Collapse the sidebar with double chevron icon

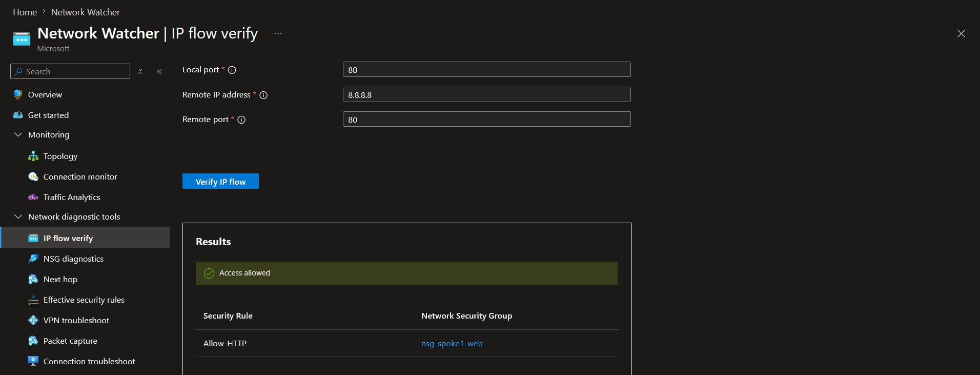pyautogui.click(x=159, y=71)
